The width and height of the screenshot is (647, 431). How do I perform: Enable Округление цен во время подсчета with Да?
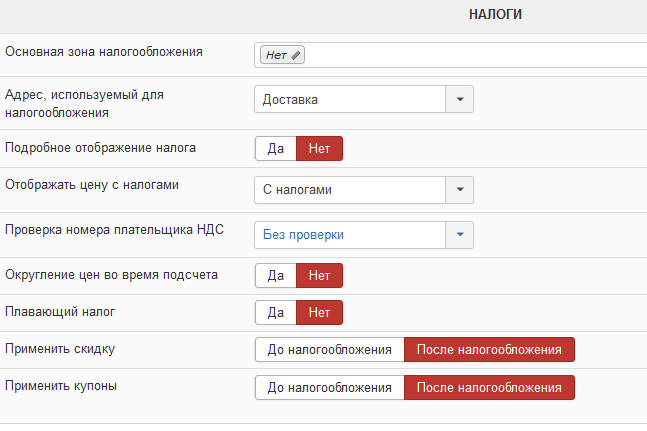point(276,276)
